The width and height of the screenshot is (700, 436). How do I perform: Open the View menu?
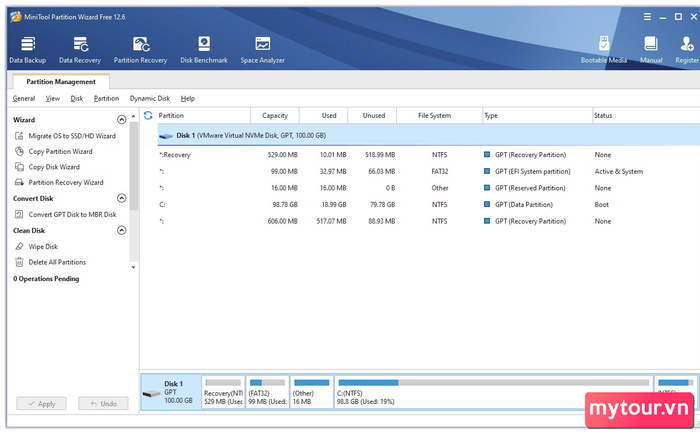tap(53, 99)
